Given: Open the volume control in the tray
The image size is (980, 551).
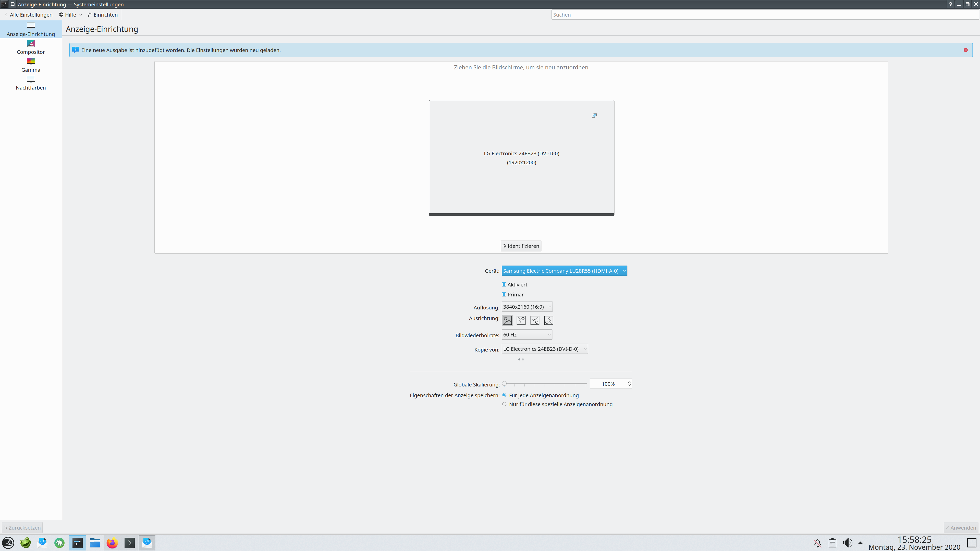Looking at the screenshot, I should [848, 543].
